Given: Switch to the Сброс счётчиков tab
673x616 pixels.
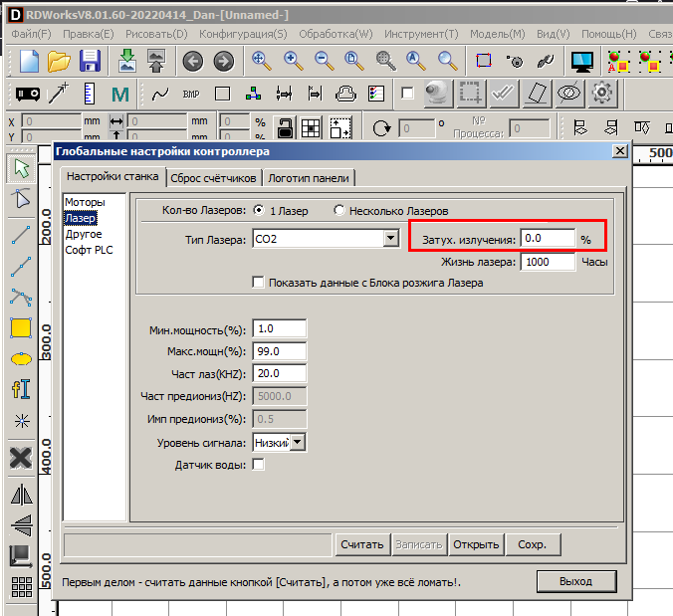Looking at the screenshot, I should [x=213, y=178].
